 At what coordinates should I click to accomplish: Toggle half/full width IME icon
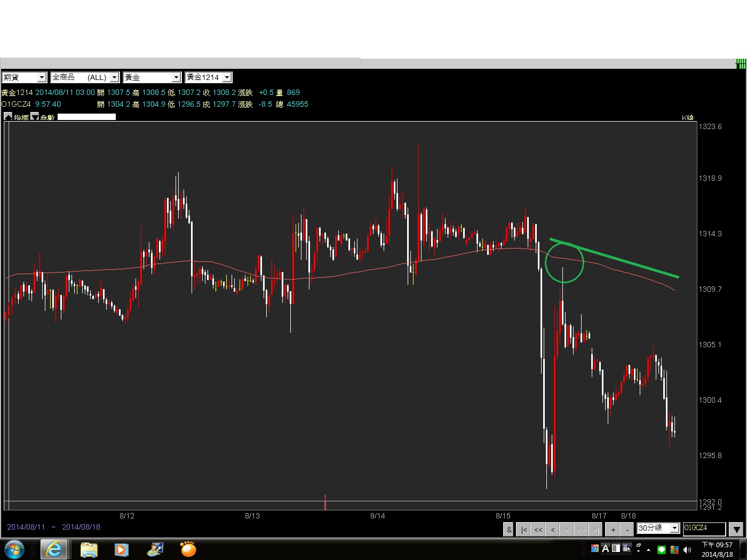pos(616,548)
